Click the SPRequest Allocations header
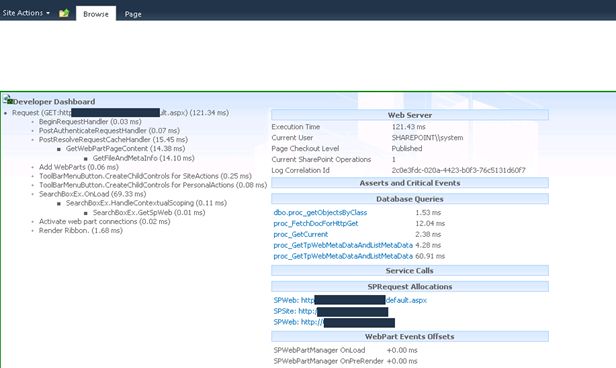The width and height of the screenshot is (616, 368). pyautogui.click(x=410, y=287)
